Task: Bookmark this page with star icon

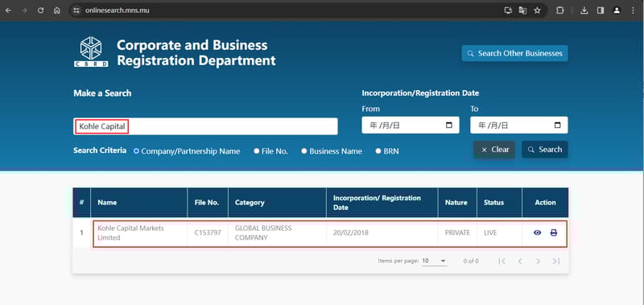Action: coord(537,10)
